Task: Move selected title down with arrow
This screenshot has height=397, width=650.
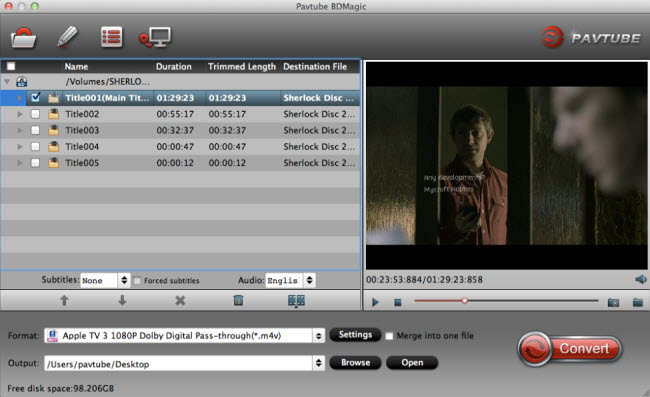Action: coord(122,300)
